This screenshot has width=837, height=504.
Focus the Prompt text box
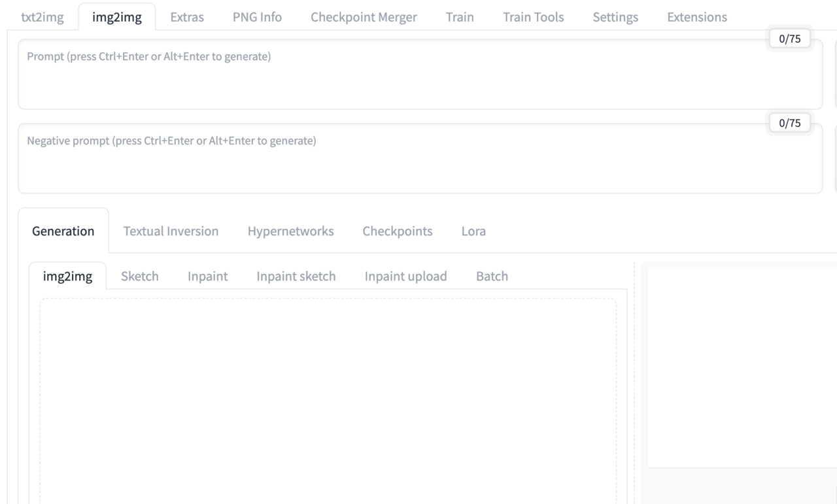(x=420, y=74)
